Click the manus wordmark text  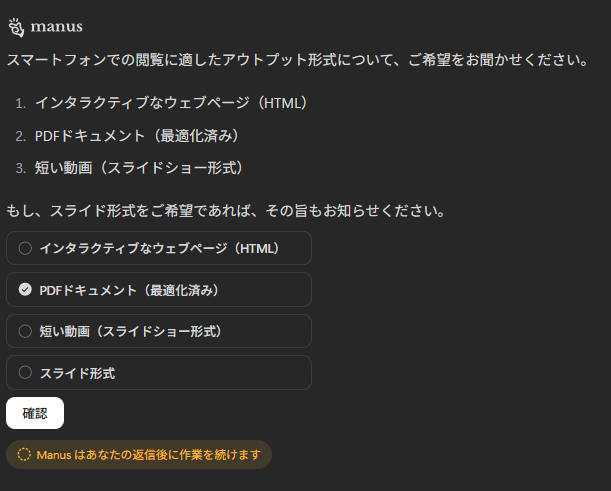(x=57, y=26)
